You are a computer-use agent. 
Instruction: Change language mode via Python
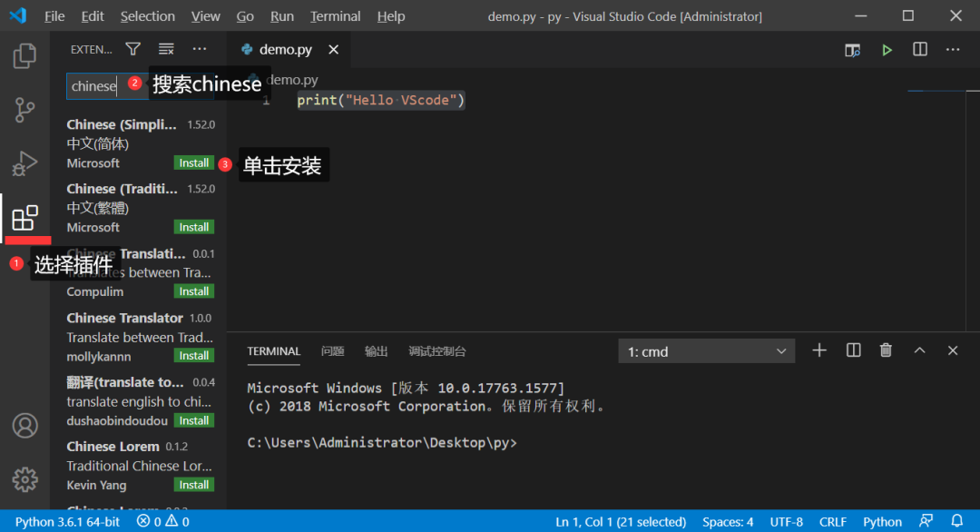(x=882, y=521)
